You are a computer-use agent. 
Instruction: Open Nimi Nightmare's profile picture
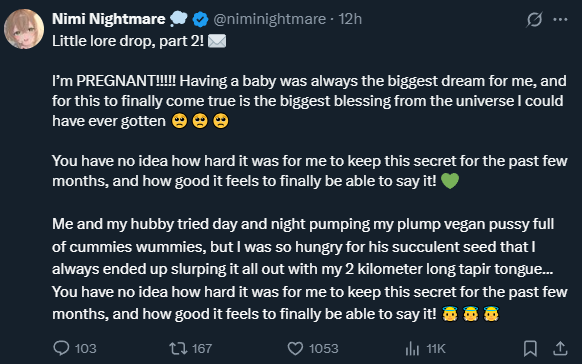pos(24,29)
